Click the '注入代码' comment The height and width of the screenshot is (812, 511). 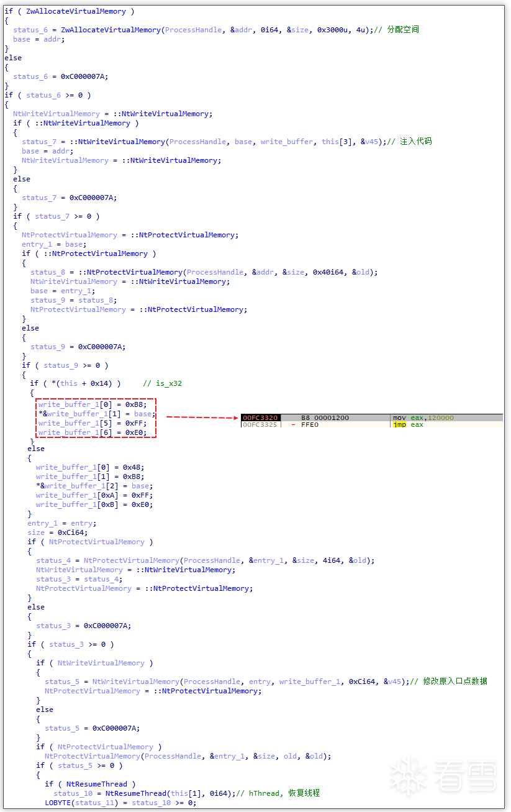click(415, 142)
